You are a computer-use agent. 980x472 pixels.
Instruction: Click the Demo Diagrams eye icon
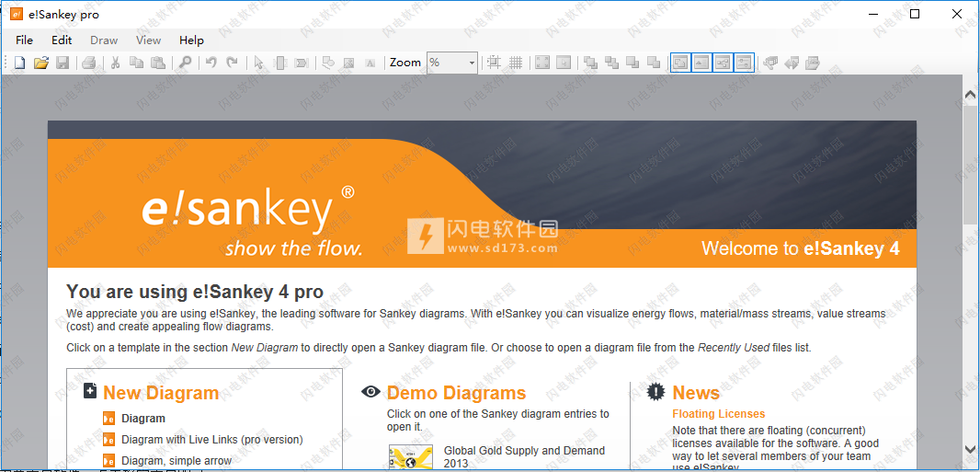(x=370, y=391)
